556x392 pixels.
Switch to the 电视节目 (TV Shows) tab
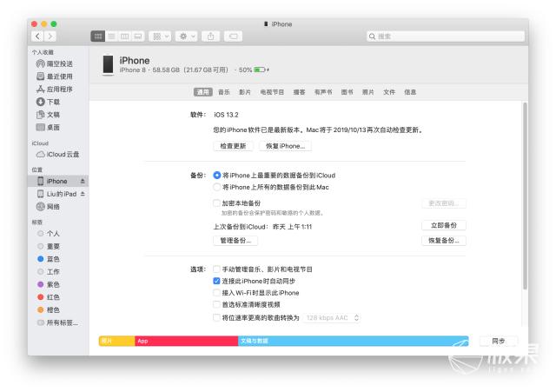tap(272, 92)
